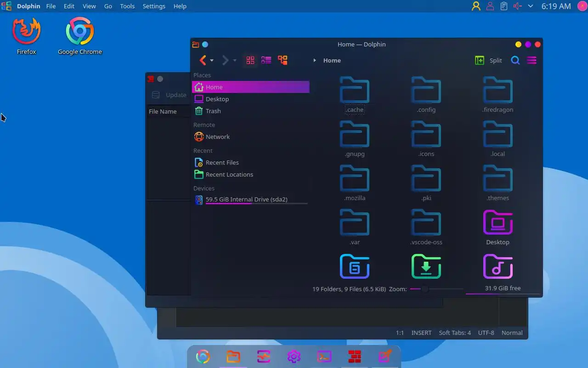Open the back history dropdown arrow
This screenshot has width=588, height=368.
pos(212,61)
